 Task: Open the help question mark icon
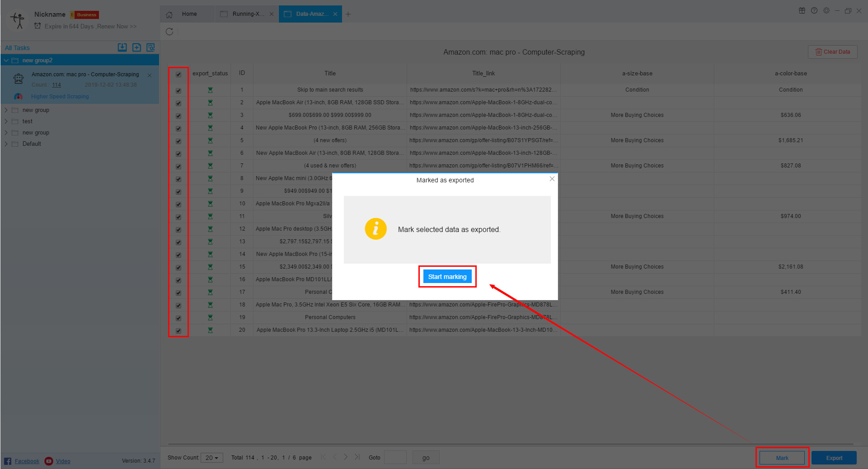click(x=814, y=10)
